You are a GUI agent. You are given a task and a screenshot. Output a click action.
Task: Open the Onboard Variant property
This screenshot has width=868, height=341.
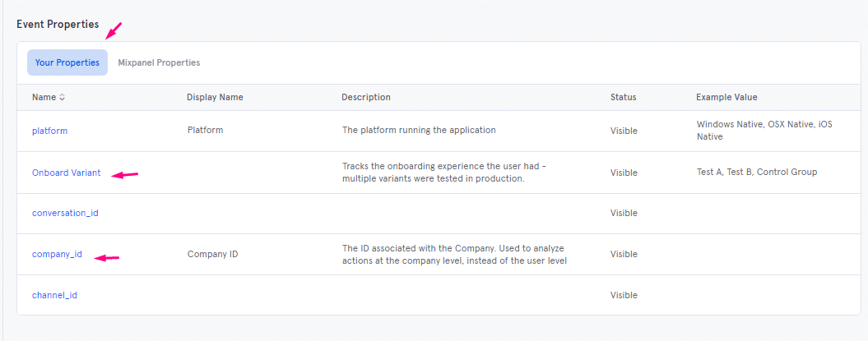pos(67,173)
